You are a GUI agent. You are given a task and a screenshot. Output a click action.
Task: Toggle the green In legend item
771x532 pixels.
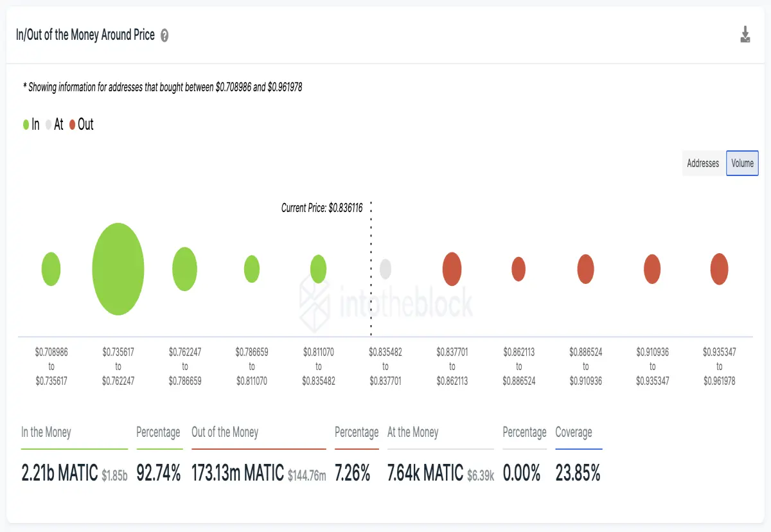[x=31, y=125]
